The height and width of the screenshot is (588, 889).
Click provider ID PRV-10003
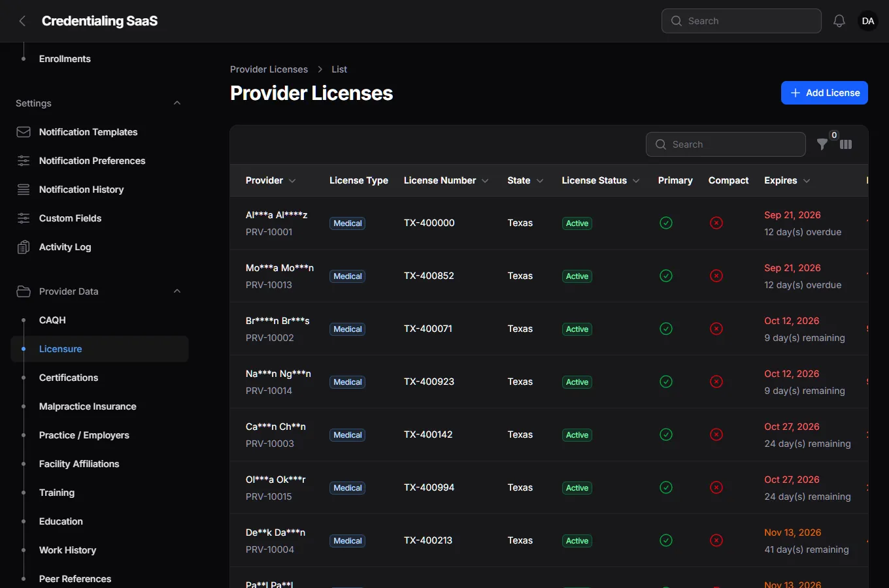click(x=270, y=444)
